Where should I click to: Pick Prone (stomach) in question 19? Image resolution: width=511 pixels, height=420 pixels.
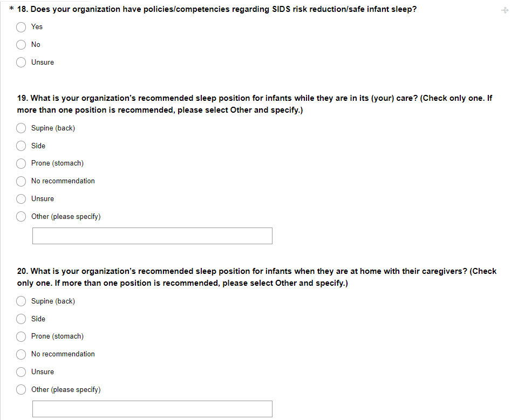(x=21, y=163)
